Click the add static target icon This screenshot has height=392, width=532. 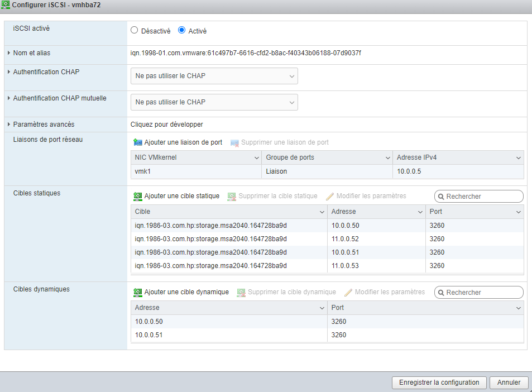pyautogui.click(x=138, y=196)
